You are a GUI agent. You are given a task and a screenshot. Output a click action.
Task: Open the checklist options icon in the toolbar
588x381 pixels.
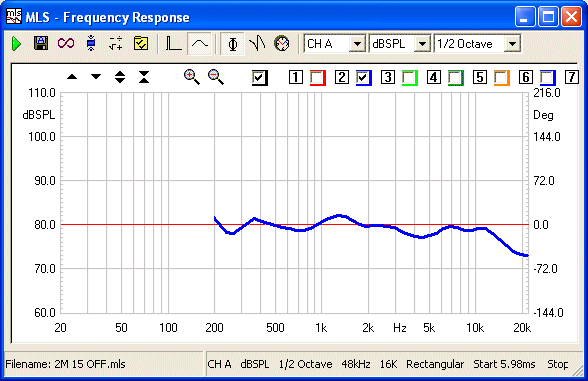[141, 44]
